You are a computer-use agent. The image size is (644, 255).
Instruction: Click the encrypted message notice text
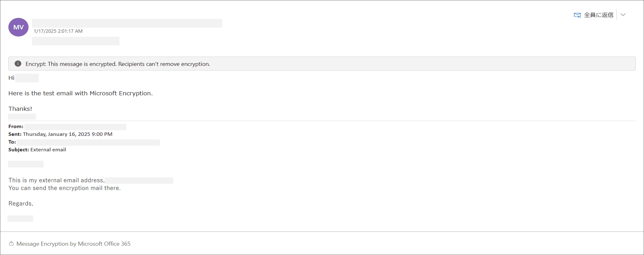coord(118,64)
